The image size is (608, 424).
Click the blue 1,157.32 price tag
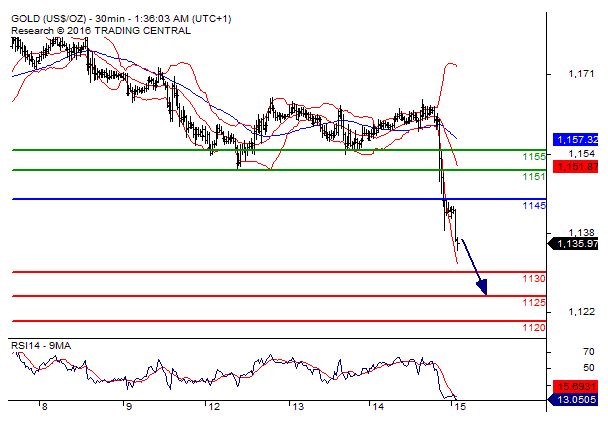click(576, 139)
